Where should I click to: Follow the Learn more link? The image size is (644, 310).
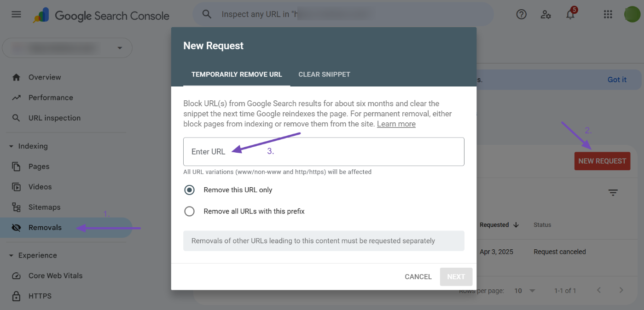[x=396, y=124]
